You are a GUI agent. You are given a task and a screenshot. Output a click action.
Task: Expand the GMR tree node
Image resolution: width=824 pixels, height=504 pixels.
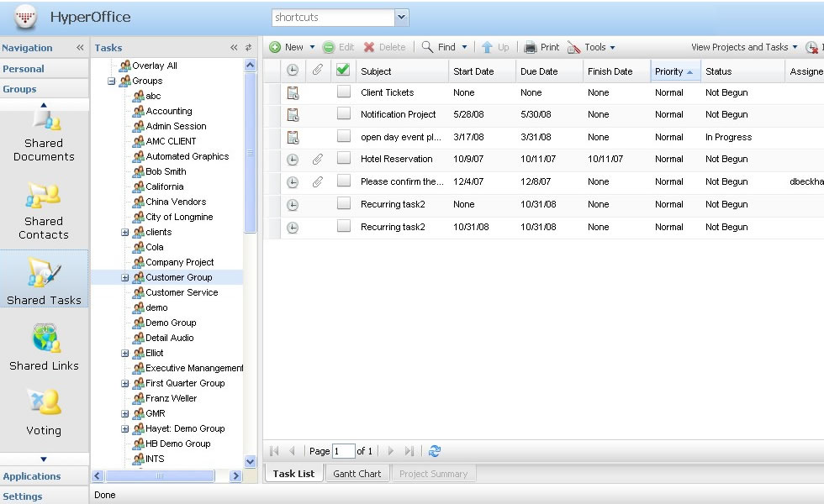click(125, 413)
